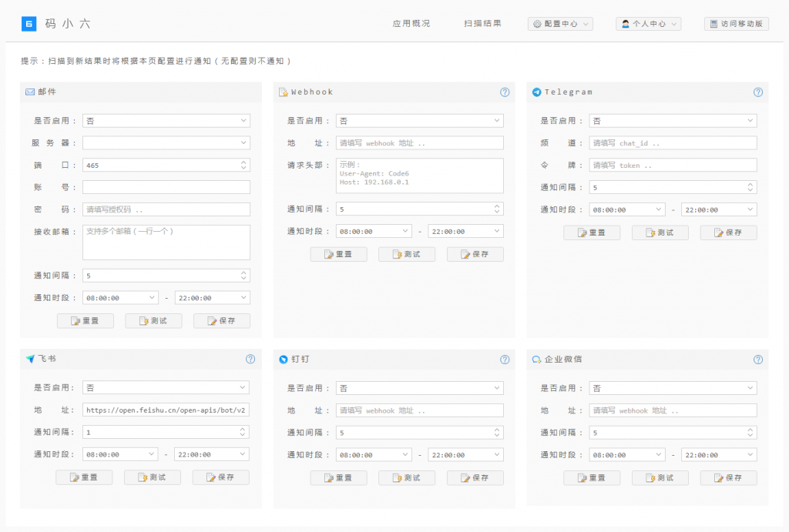This screenshot has width=789, height=532.
Task: Focus the 接收邮箱 textarea
Action: point(166,243)
